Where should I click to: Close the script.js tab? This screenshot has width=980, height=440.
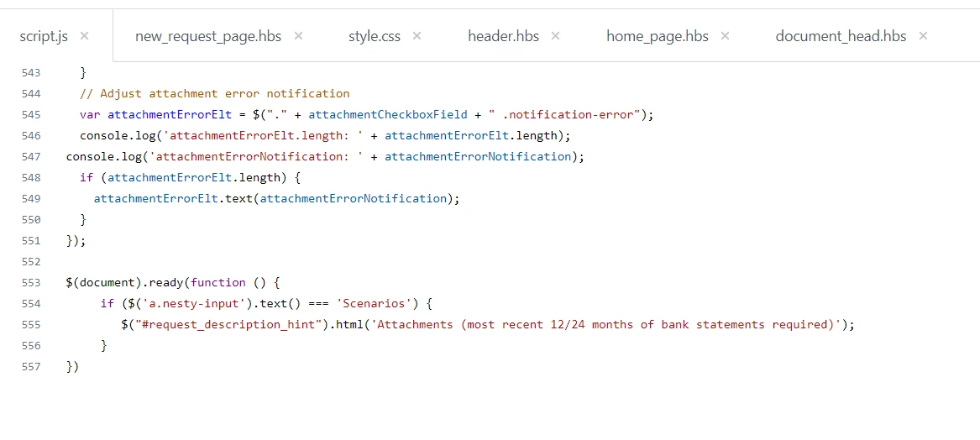point(84,35)
